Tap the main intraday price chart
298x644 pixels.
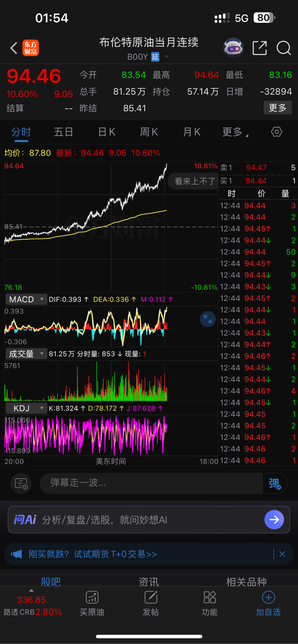coord(111,227)
